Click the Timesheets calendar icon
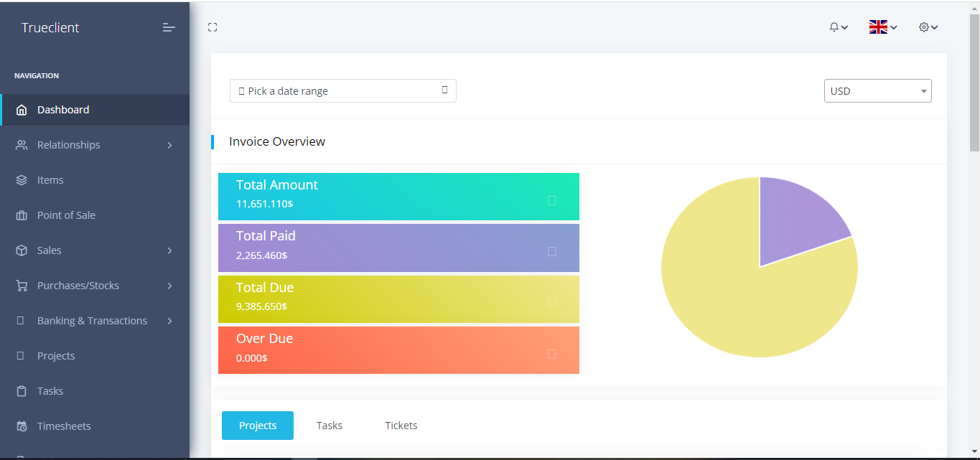 pos(22,426)
